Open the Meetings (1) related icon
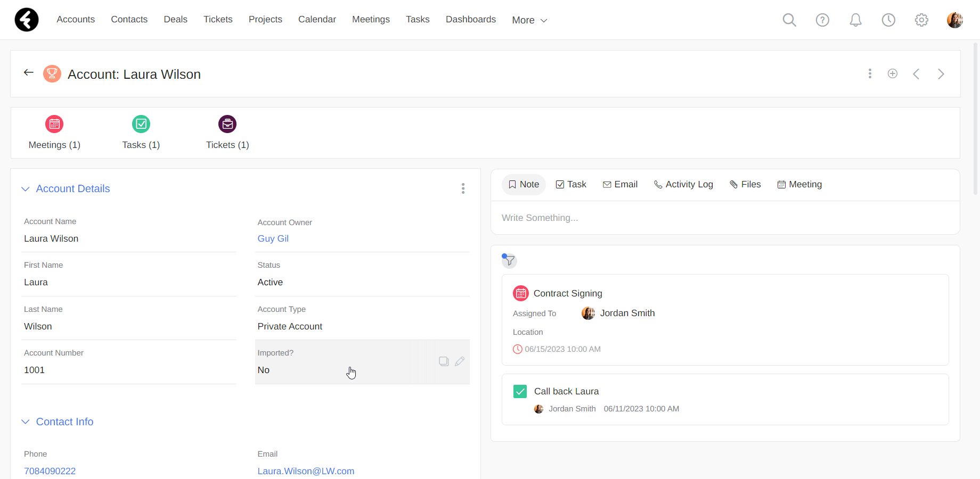The width and height of the screenshot is (980, 479). 54,124
